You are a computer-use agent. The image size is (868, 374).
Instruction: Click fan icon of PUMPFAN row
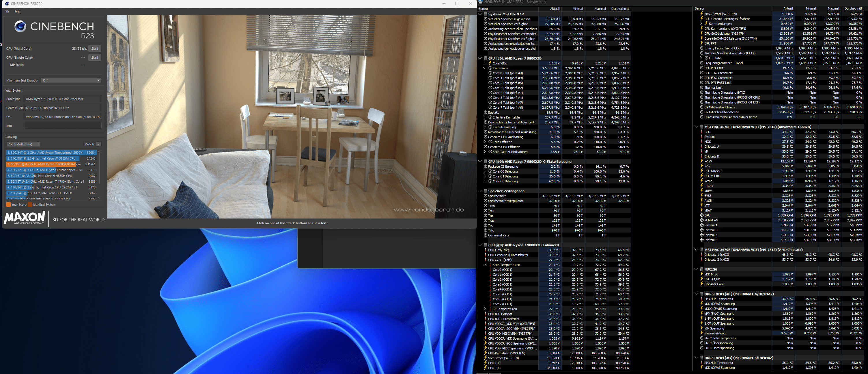[x=702, y=220]
